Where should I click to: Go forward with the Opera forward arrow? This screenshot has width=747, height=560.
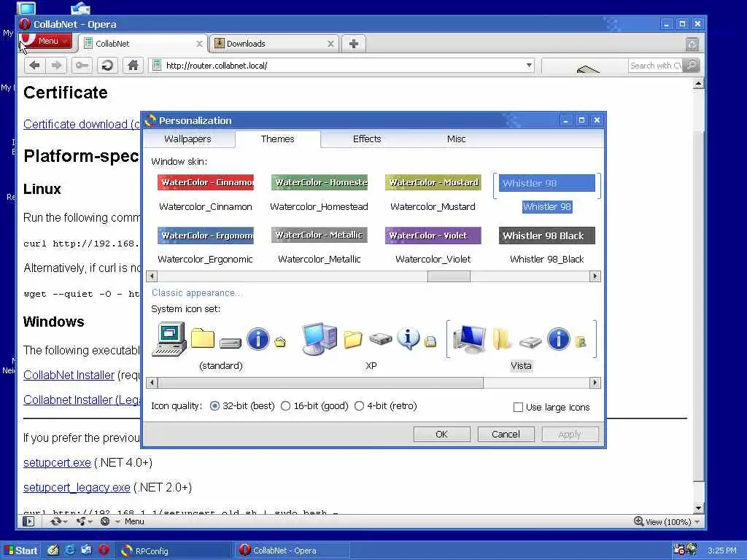pos(56,65)
